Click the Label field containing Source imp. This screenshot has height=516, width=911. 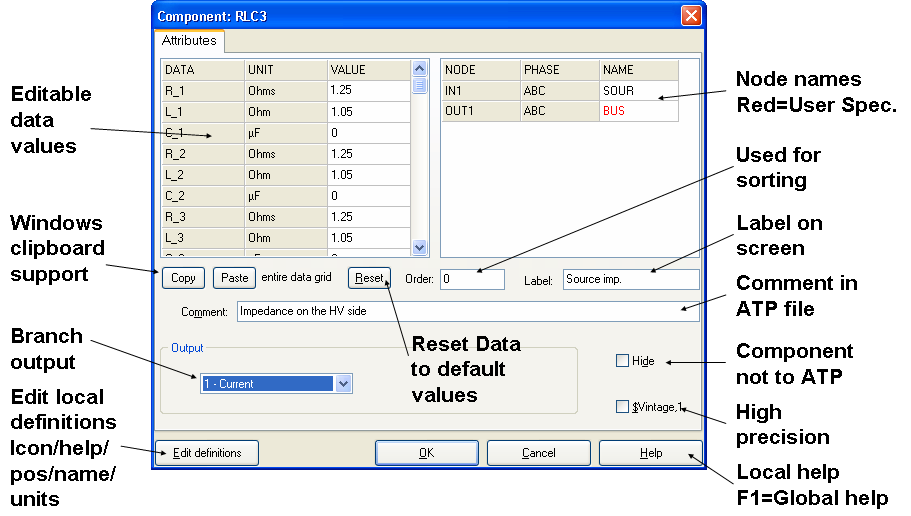coord(630,279)
